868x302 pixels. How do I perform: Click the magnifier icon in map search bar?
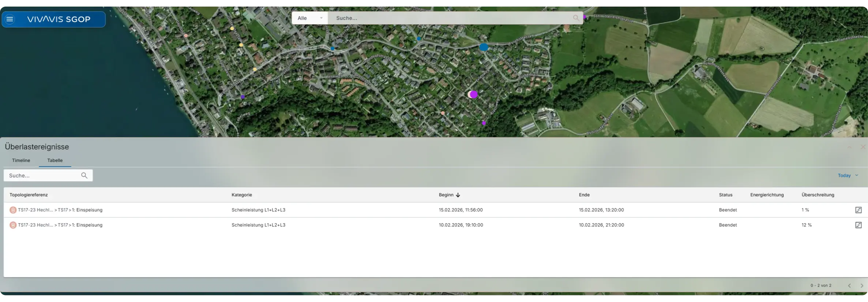[x=576, y=18]
